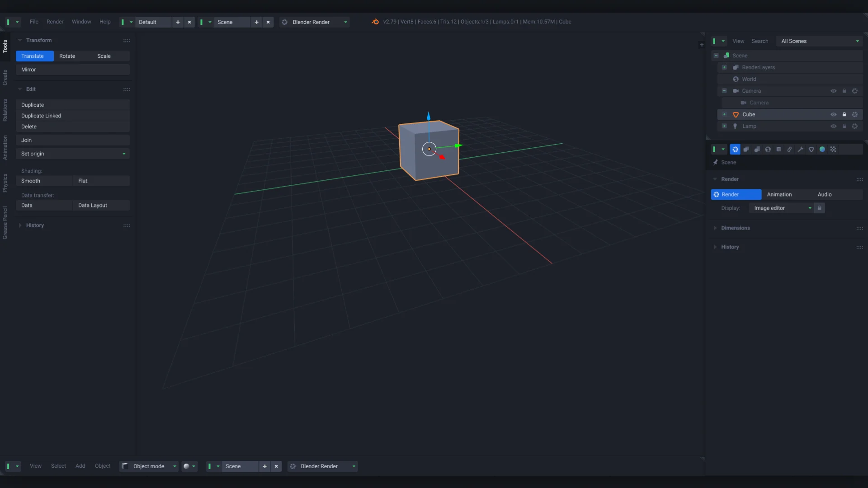The width and height of the screenshot is (868, 488).
Task: Click the pin icon beside Scene
Action: pos(716,162)
